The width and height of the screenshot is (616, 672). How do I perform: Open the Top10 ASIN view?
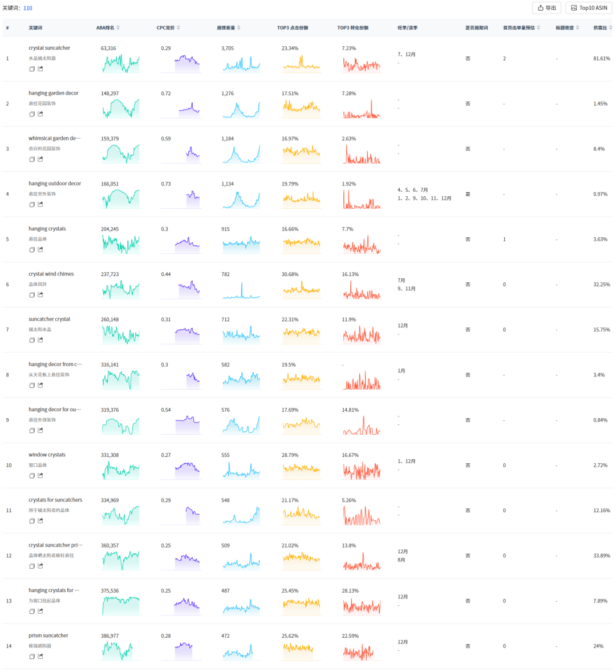(x=589, y=8)
